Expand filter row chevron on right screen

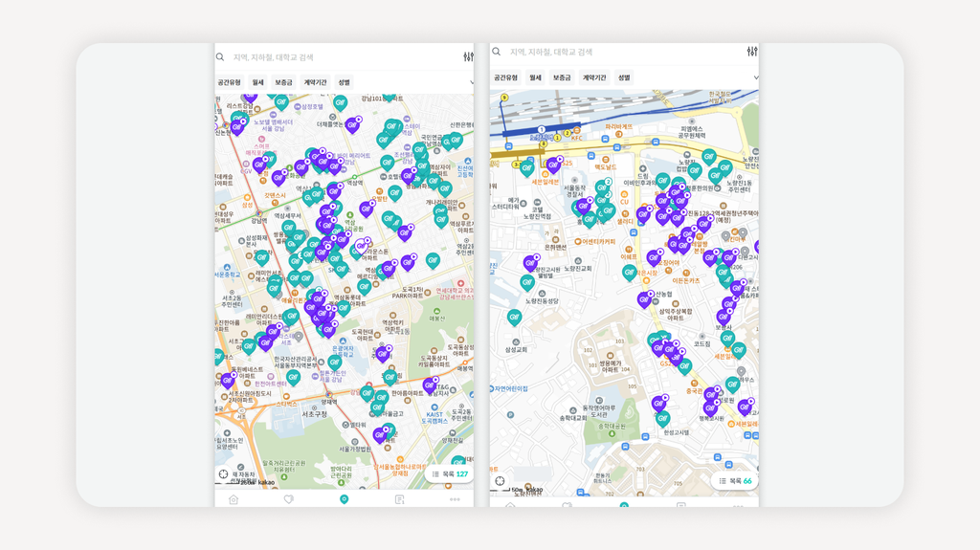pyautogui.click(x=755, y=77)
